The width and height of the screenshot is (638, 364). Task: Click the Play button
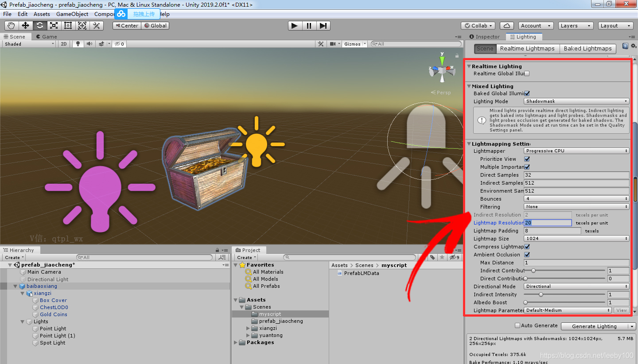point(295,26)
